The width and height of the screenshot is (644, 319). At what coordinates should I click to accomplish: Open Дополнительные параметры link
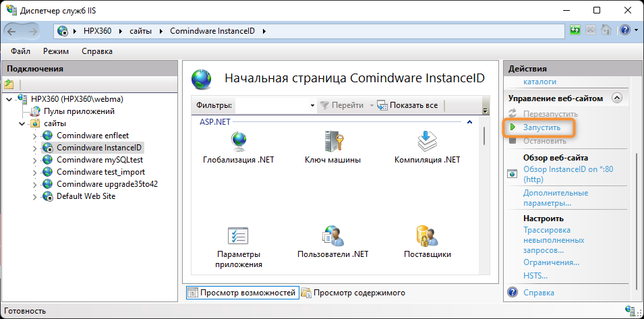[556, 198]
